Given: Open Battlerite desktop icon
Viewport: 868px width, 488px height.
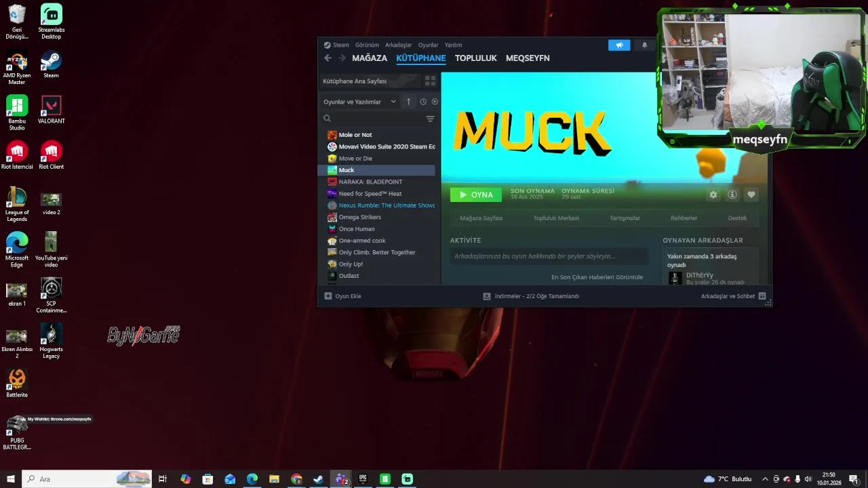Looking at the screenshot, I should click(x=17, y=383).
